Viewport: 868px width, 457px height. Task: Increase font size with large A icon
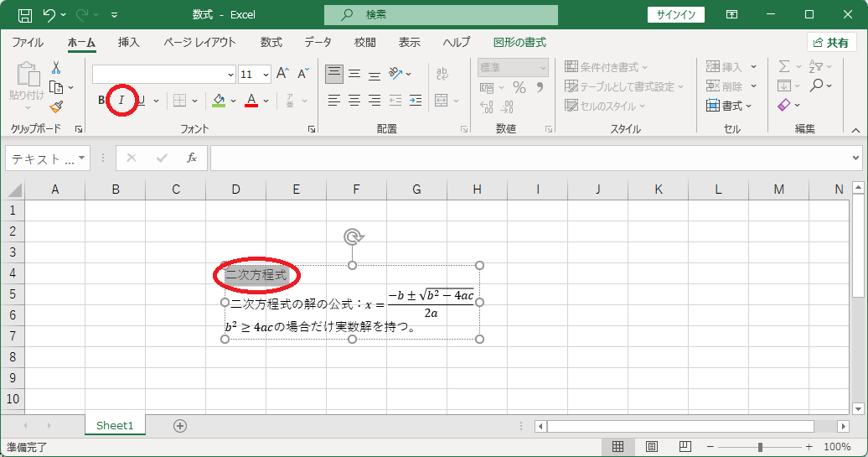coord(282,74)
